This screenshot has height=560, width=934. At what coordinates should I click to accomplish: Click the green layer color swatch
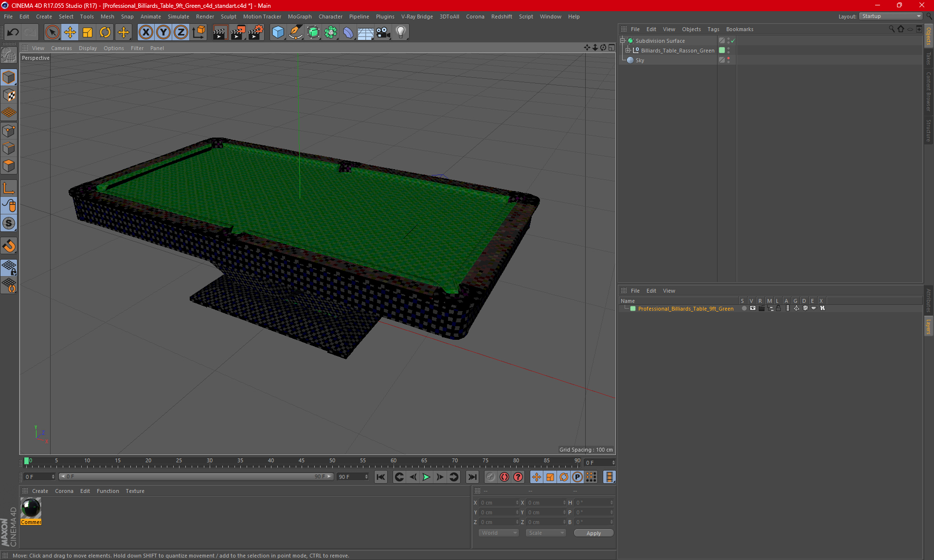pyautogui.click(x=633, y=309)
